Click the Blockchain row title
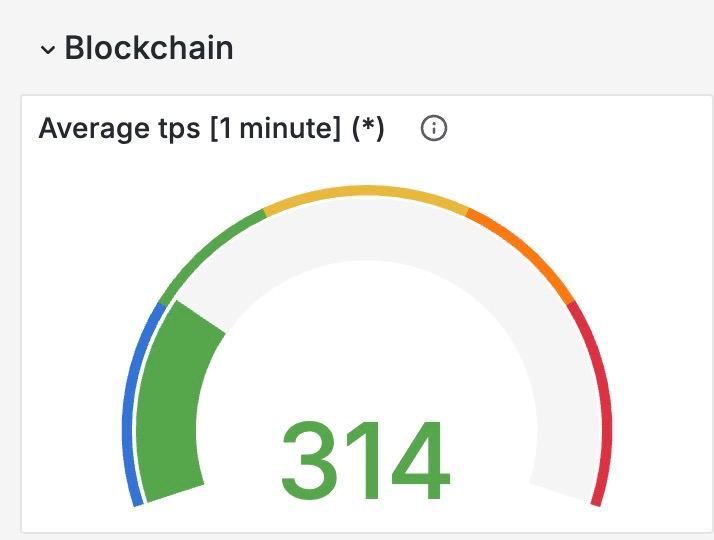 click(x=149, y=47)
